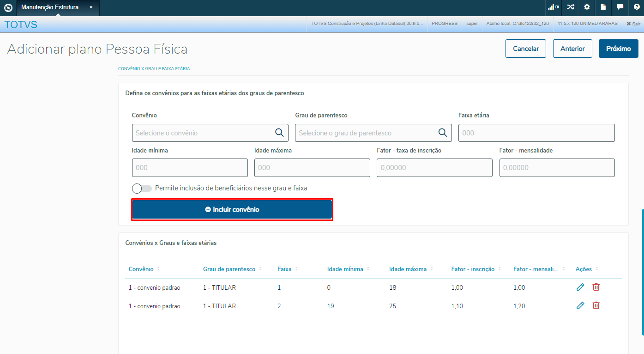Screen dimensions: 644x354
Task: Click the shuffle arrows icon
Action: tap(571, 7)
